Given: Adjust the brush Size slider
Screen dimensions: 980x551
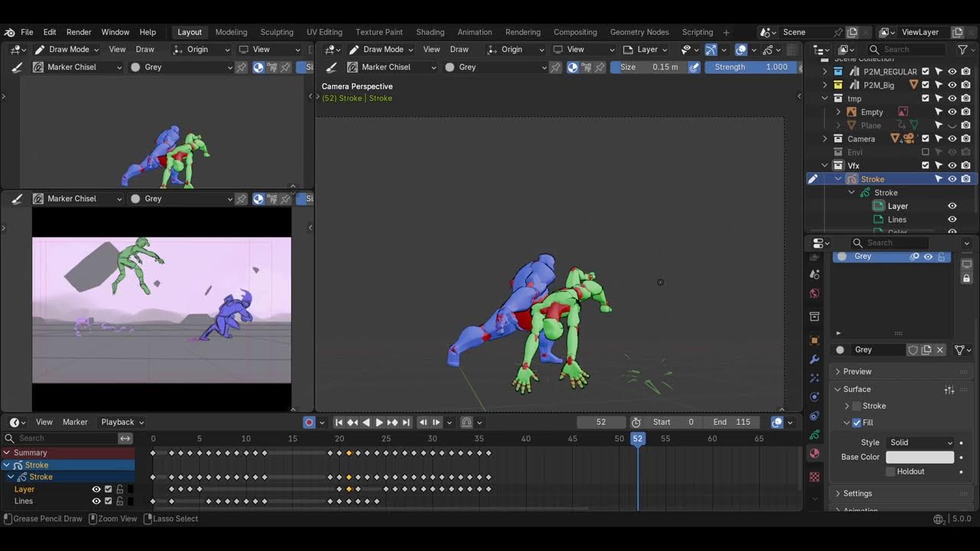Looking at the screenshot, I should 648,67.
